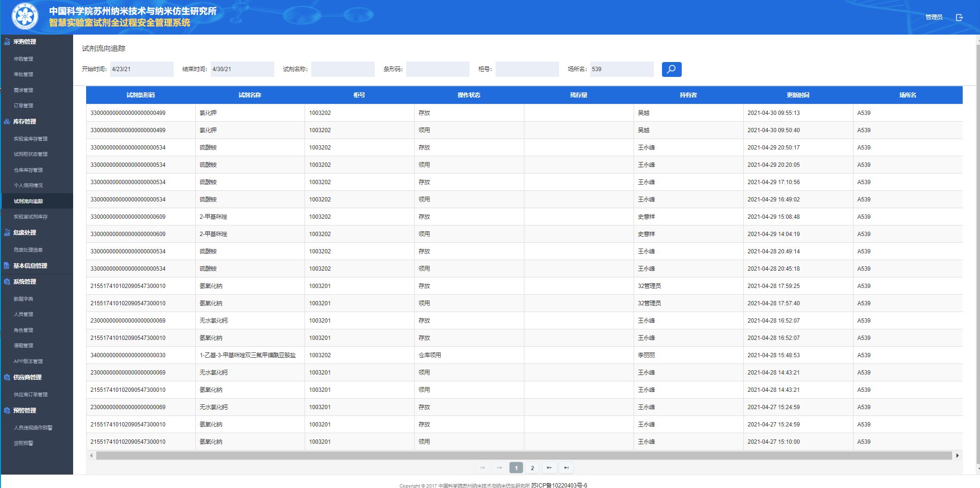Open 数据字典 in the sidebar
980x488 pixels.
coord(24,299)
